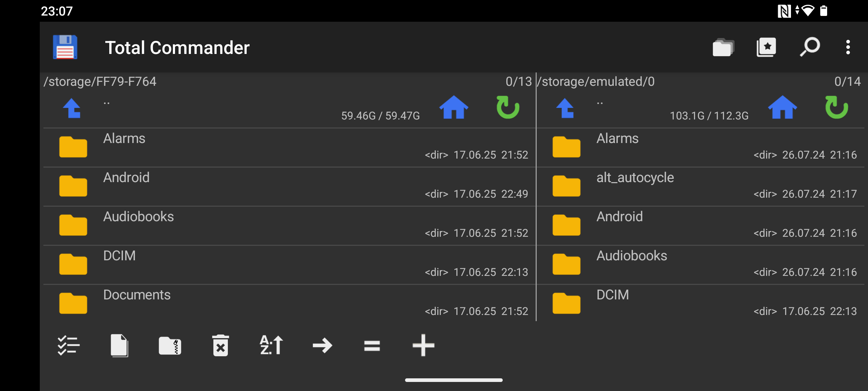Tap the /storage/emulated/0 path header
Image resolution: width=868 pixels, height=391 pixels.
[x=596, y=82]
